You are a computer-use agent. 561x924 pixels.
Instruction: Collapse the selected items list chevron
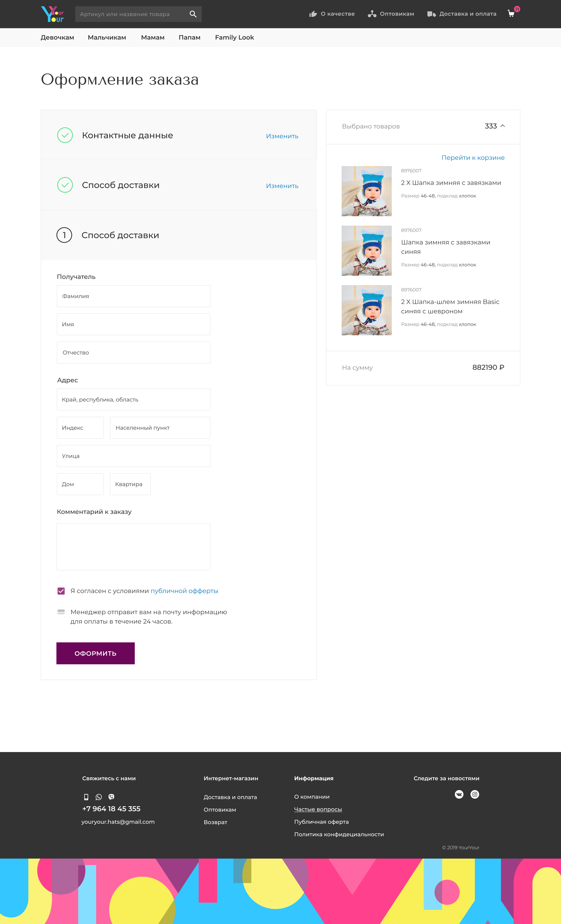tap(502, 126)
